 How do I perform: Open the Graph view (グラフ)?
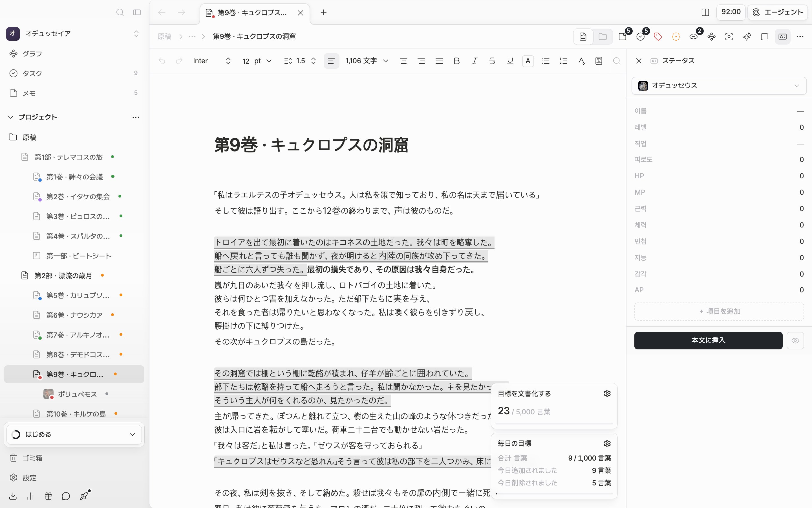pos(74,54)
